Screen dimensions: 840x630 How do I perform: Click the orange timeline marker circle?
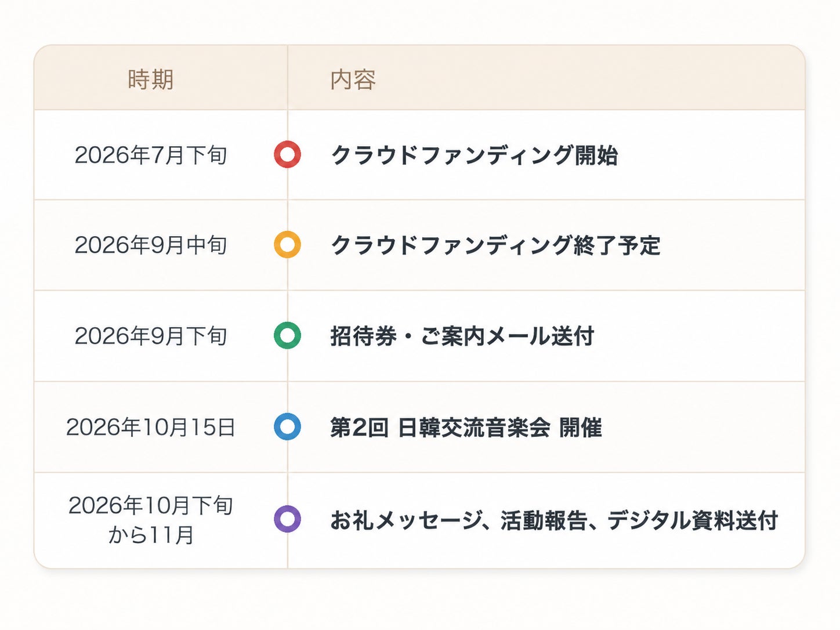(287, 245)
